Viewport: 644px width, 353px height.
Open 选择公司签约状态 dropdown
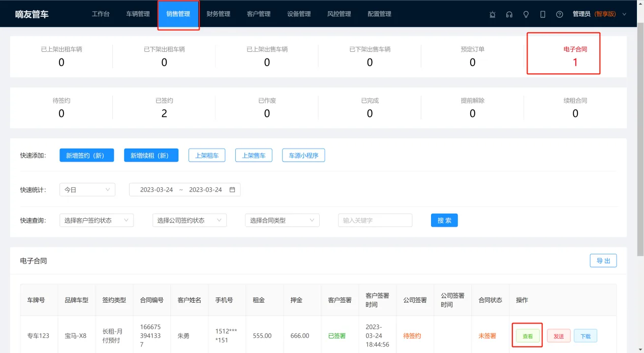click(x=190, y=220)
